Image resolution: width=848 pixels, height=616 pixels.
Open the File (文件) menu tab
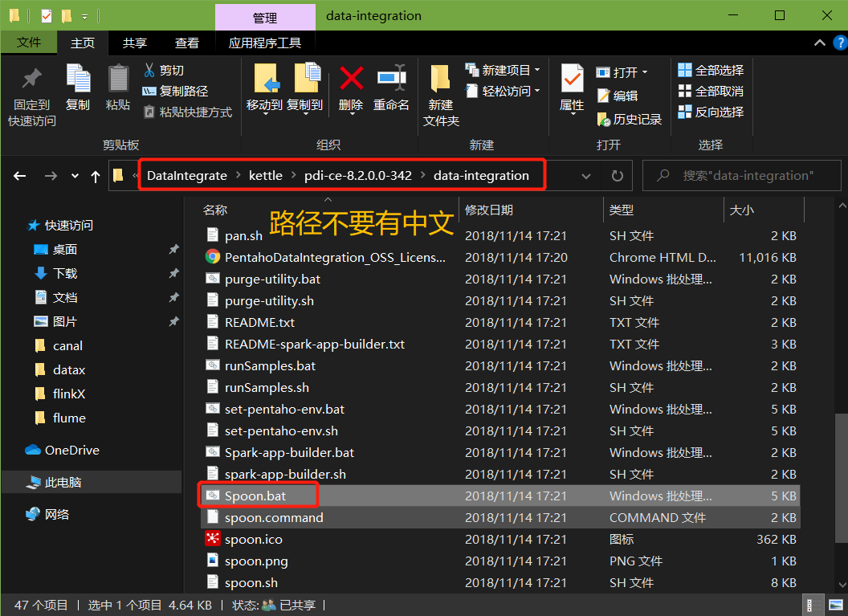tap(29, 43)
